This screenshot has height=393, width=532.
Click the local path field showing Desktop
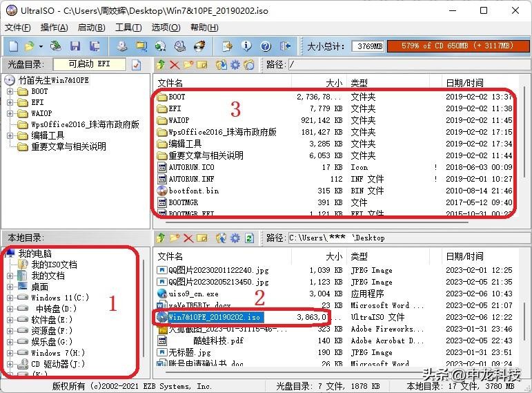[x=409, y=238]
